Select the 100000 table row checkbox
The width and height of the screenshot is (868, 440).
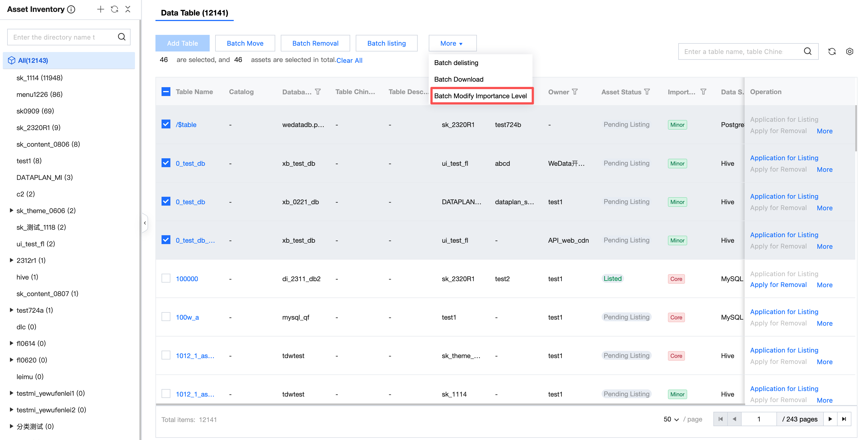[166, 278]
